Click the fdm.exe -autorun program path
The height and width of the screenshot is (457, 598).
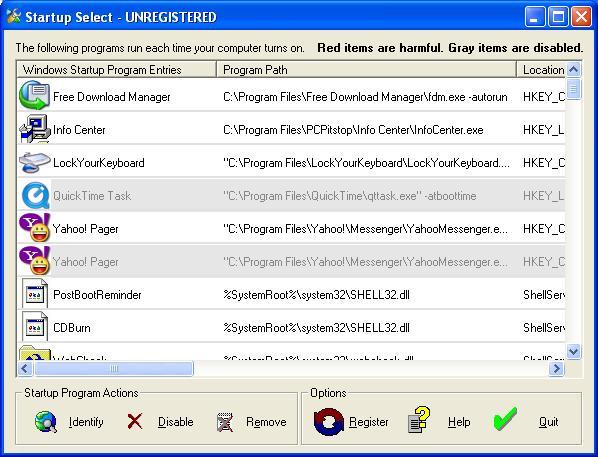coord(365,97)
